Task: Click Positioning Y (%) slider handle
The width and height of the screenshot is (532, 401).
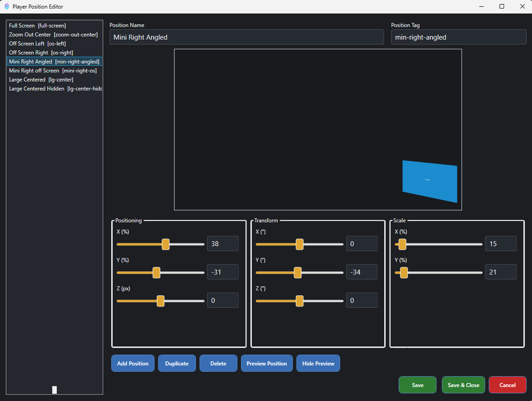Action: pos(156,273)
